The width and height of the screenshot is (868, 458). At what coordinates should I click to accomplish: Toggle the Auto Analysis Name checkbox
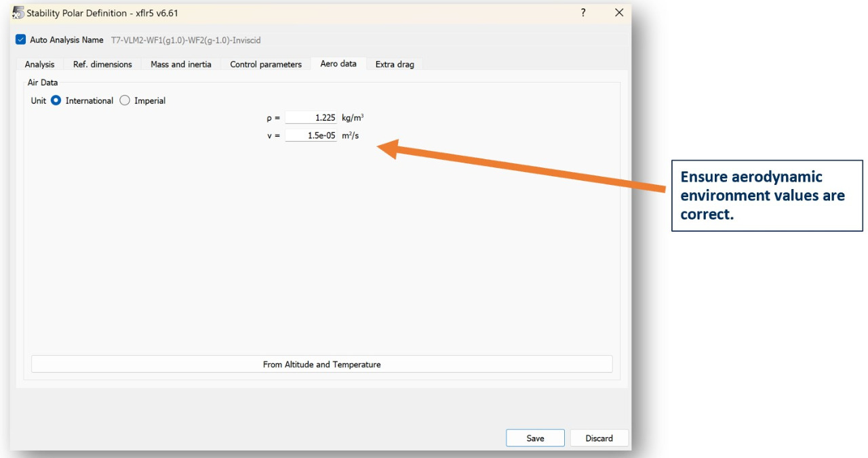(21, 40)
